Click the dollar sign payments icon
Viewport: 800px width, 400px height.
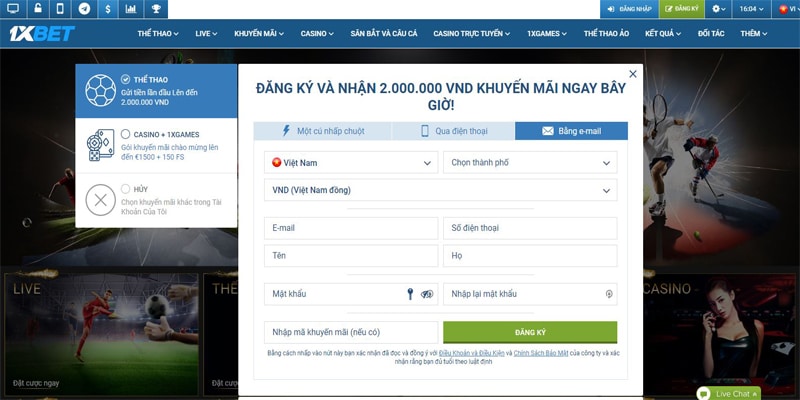(x=108, y=8)
